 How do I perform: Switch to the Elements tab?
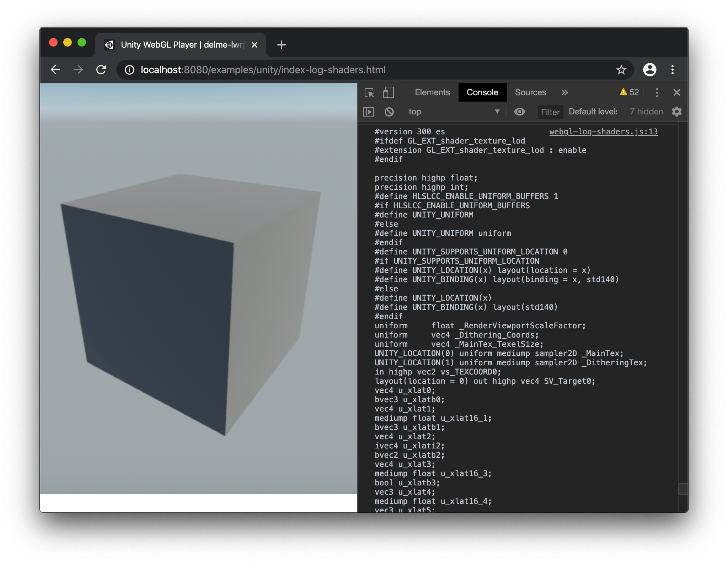click(x=432, y=93)
